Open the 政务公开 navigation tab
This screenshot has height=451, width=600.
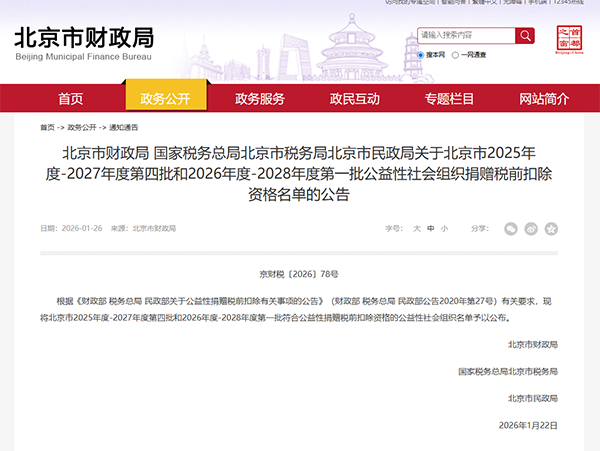[165, 99]
